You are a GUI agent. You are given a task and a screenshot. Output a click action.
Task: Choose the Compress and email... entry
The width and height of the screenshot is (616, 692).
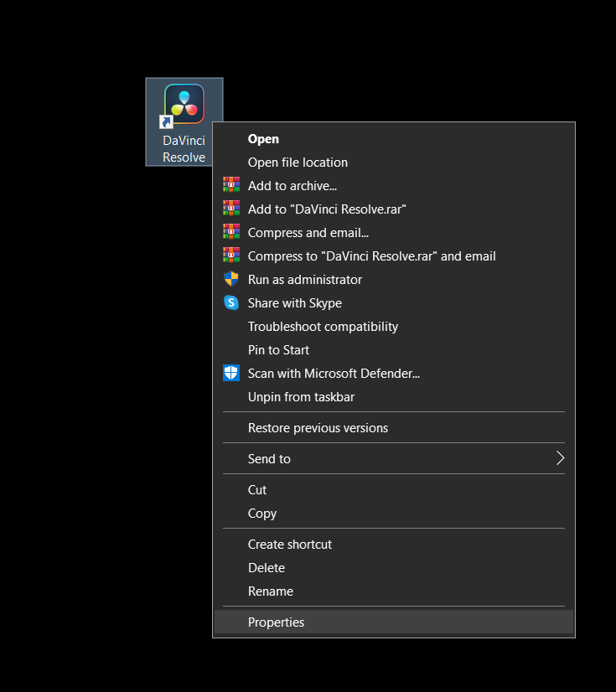394,233
